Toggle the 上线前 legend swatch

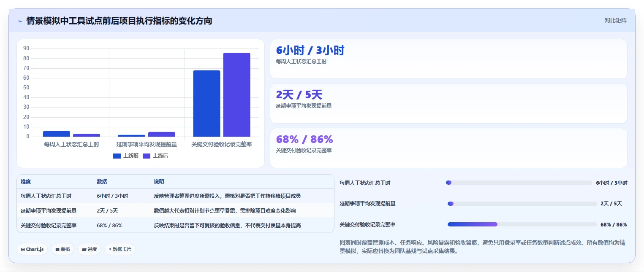point(117,156)
